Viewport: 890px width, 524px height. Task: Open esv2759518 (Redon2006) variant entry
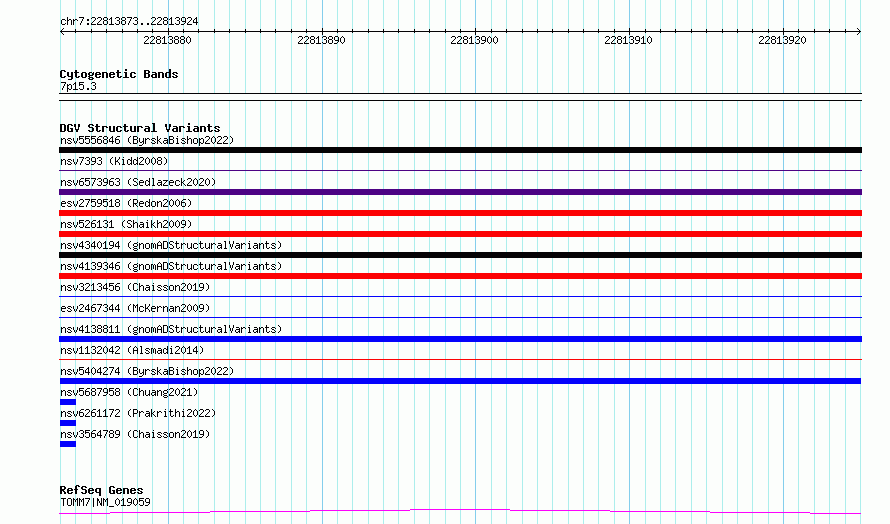[126, 203]
